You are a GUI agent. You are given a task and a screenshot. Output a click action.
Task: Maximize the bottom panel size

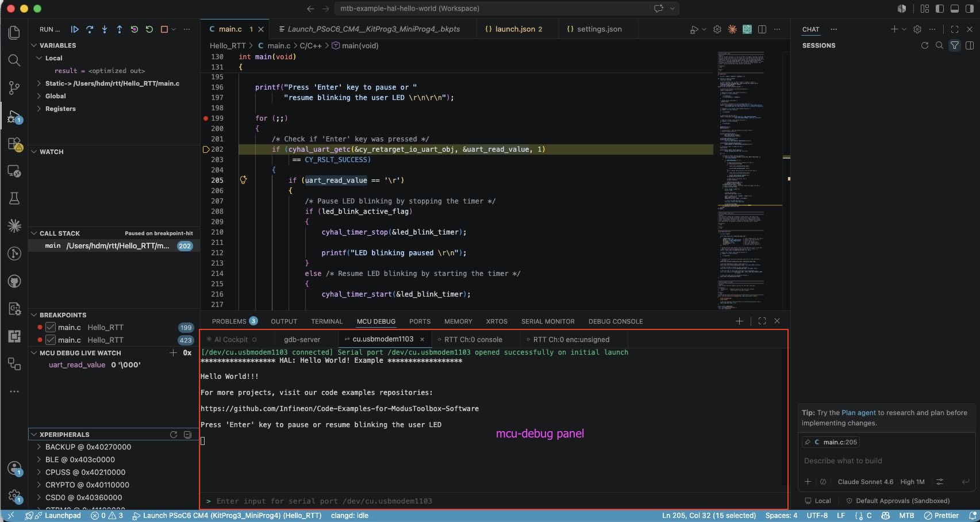pos(762,321)
